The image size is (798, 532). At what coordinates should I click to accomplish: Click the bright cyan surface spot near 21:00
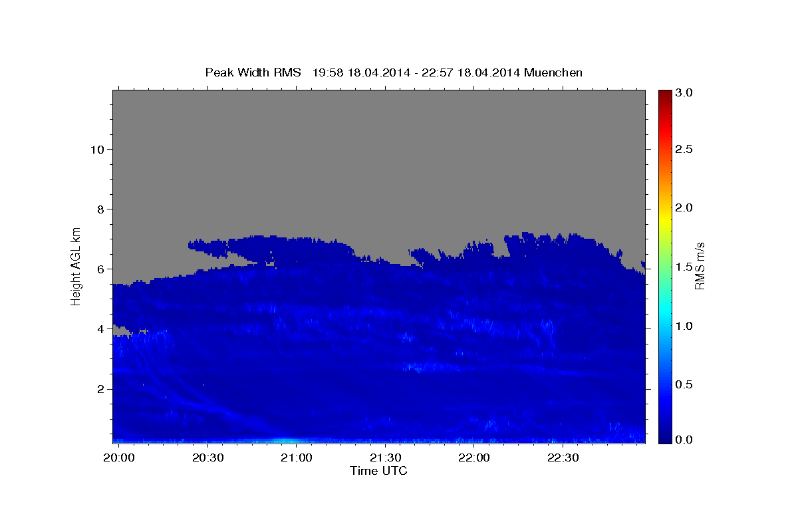[x=285, y=440]
